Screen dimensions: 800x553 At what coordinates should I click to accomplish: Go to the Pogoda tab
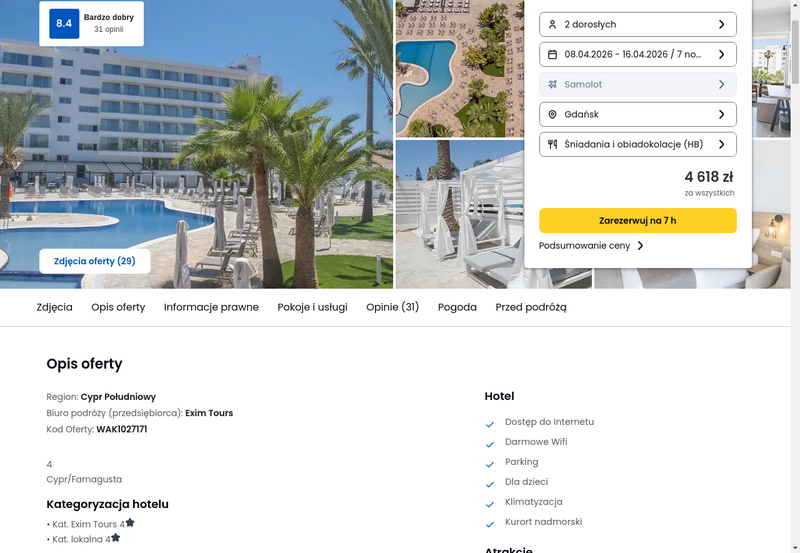[x=457, y=307]
